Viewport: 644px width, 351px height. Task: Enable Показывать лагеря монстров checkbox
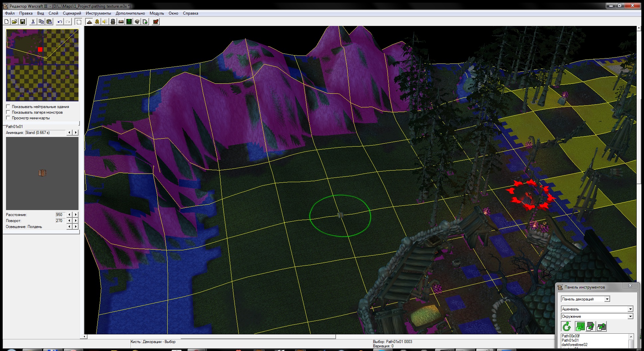[8, 112]
